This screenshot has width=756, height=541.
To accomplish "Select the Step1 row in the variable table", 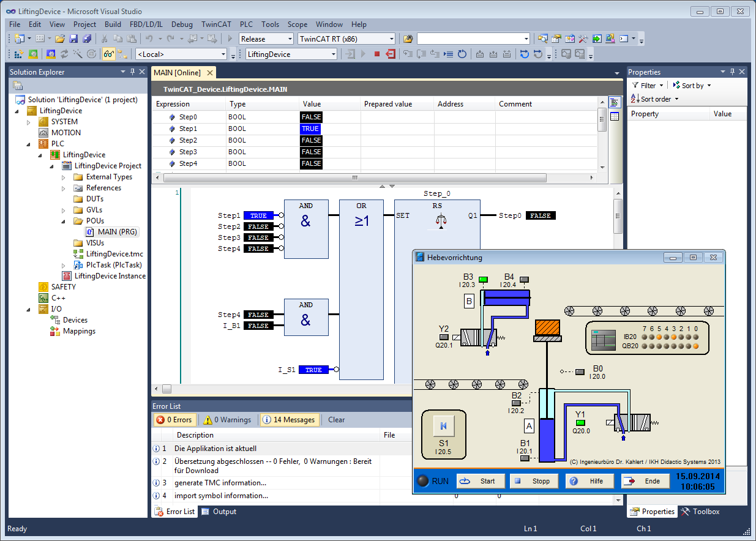I will (x=374, y=129).
